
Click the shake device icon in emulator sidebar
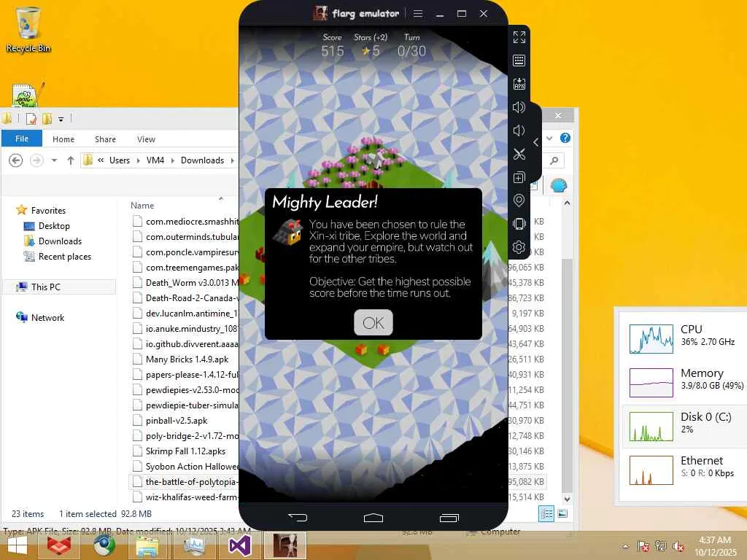(x=519, y=223)
